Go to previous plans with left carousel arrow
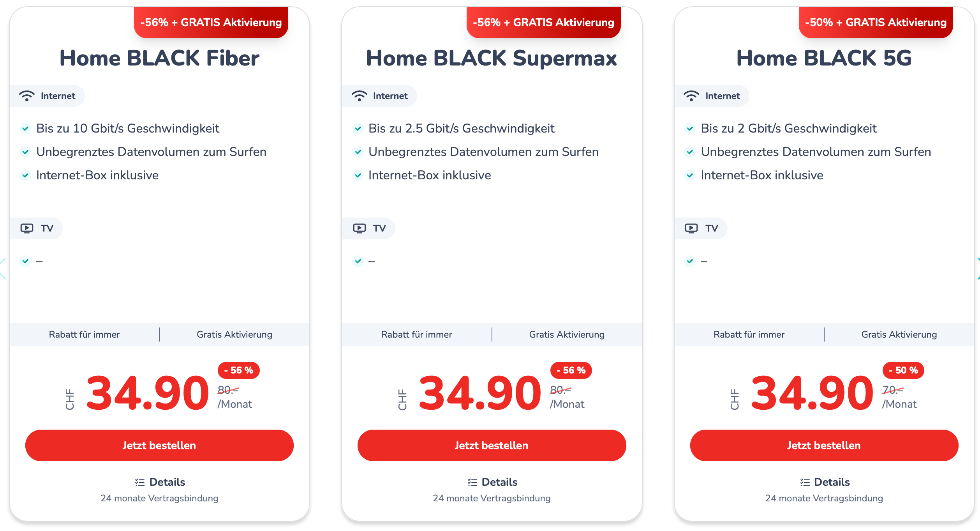Viewport: 980px width, 531px height. 3,268
